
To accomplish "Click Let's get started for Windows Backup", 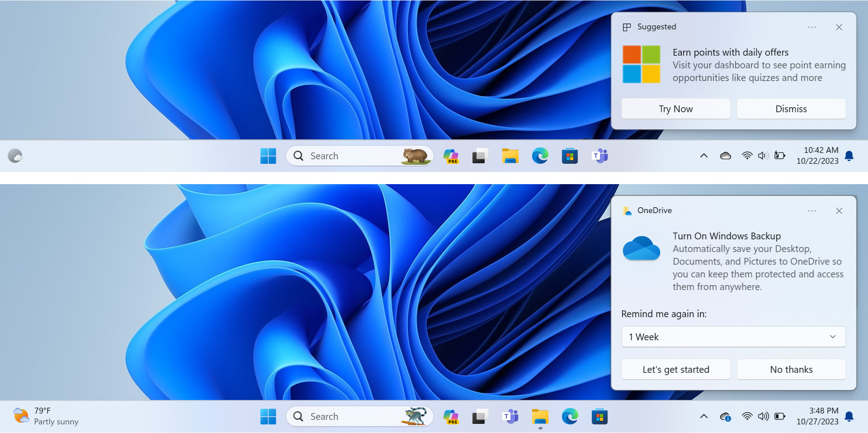I will click(x=675, y=370).
